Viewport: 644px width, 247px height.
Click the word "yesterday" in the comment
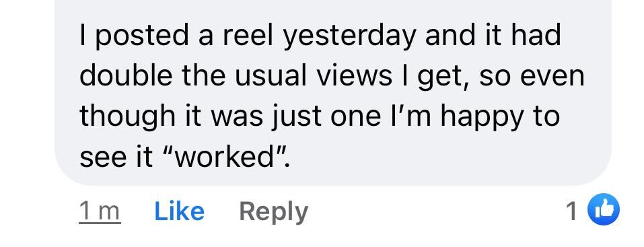(x=351, y=36)
